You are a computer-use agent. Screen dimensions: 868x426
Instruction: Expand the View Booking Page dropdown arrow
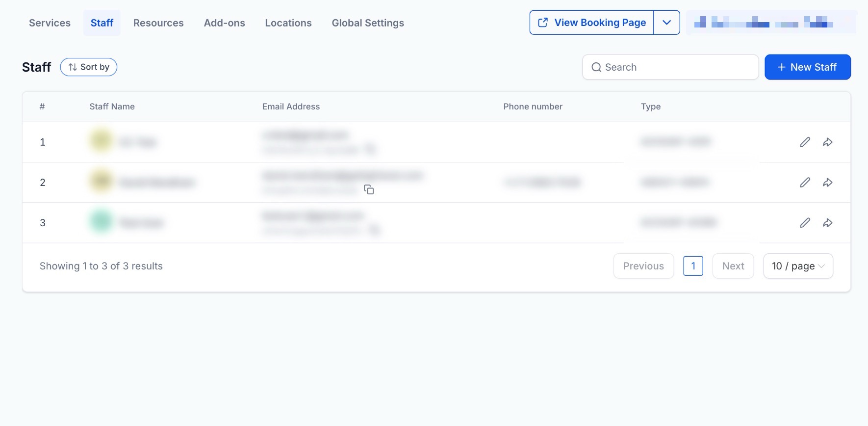tap(666, 23)
